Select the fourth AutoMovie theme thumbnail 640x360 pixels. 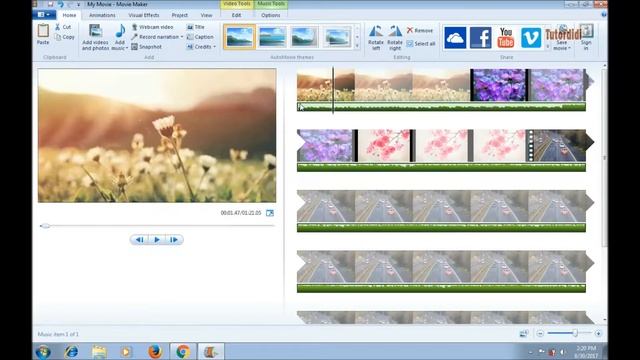click(337, 37)
